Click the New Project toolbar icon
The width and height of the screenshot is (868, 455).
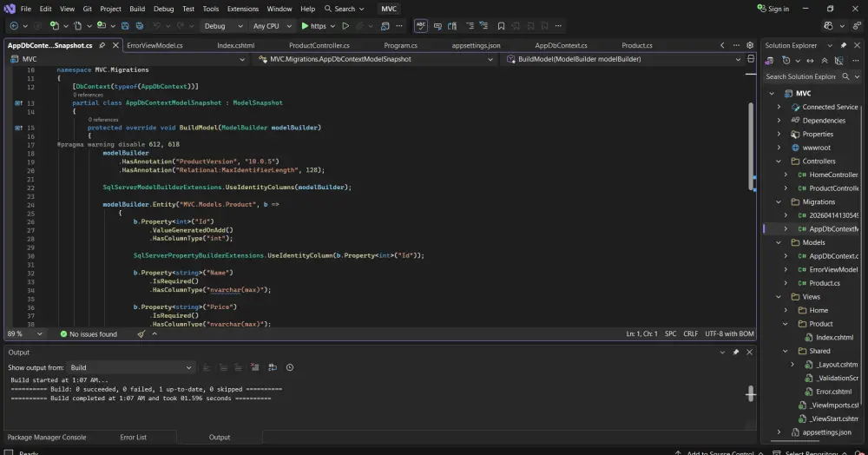(x=54, y=26)
